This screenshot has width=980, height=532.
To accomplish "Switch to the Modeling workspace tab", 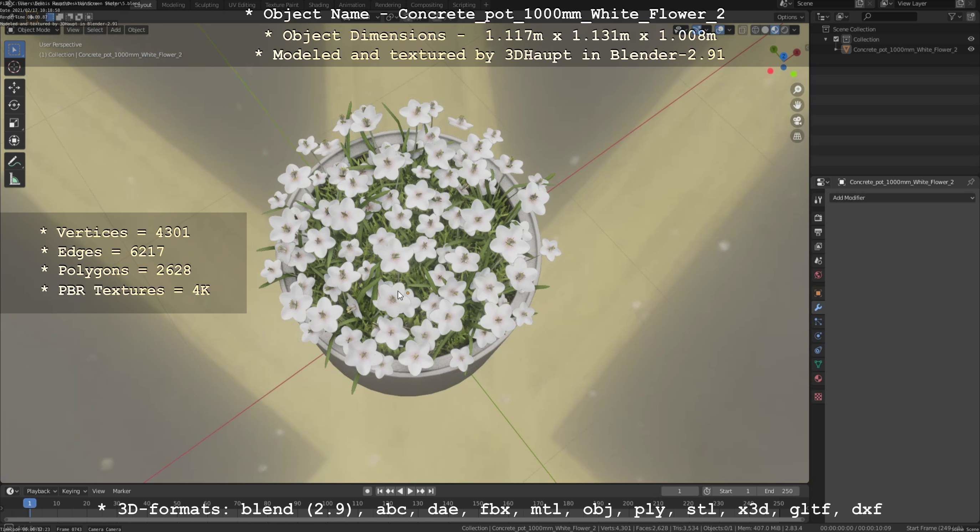I will 173,5.
